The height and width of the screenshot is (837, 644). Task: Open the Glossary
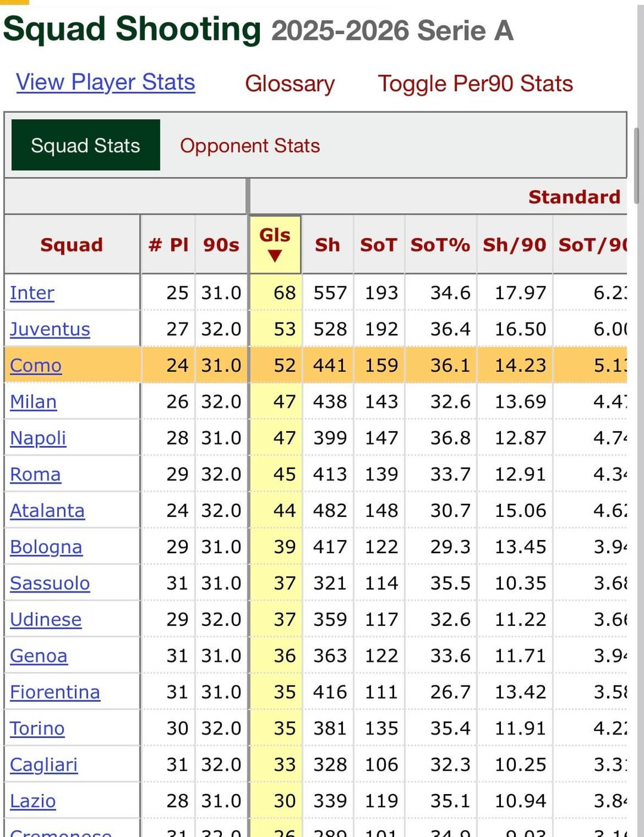[290, 84]
